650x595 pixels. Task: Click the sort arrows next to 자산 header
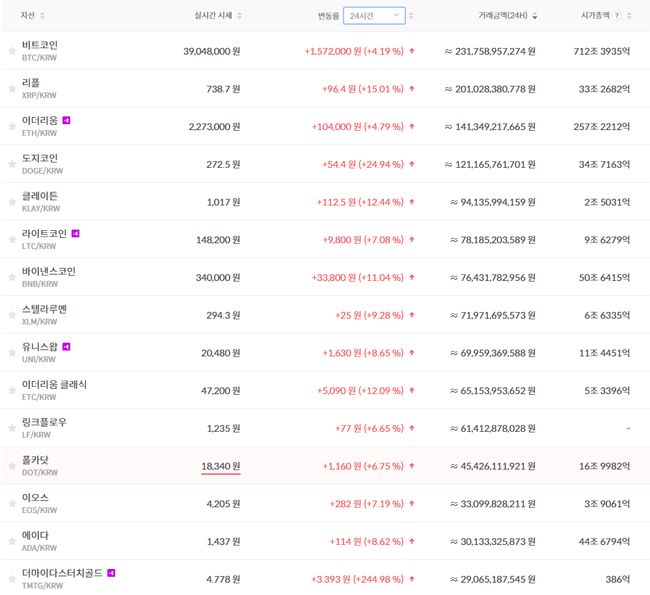(x=42, y=16)
